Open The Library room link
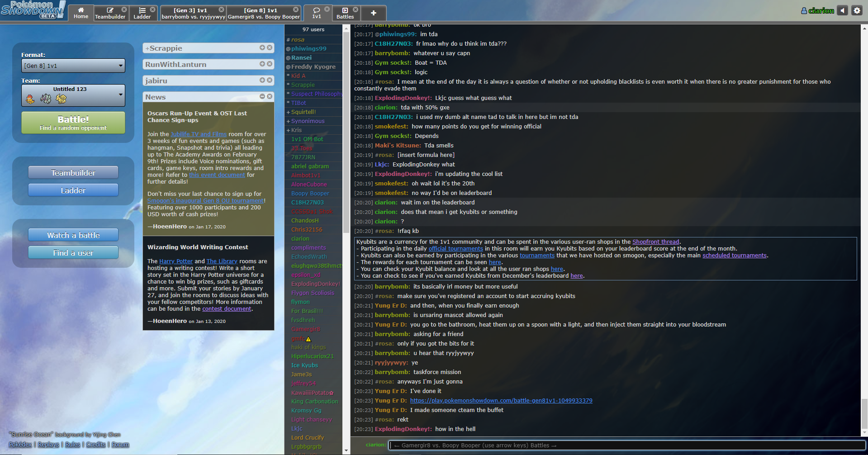The width and height of the screenshot is (868, 455). [222, 261]
